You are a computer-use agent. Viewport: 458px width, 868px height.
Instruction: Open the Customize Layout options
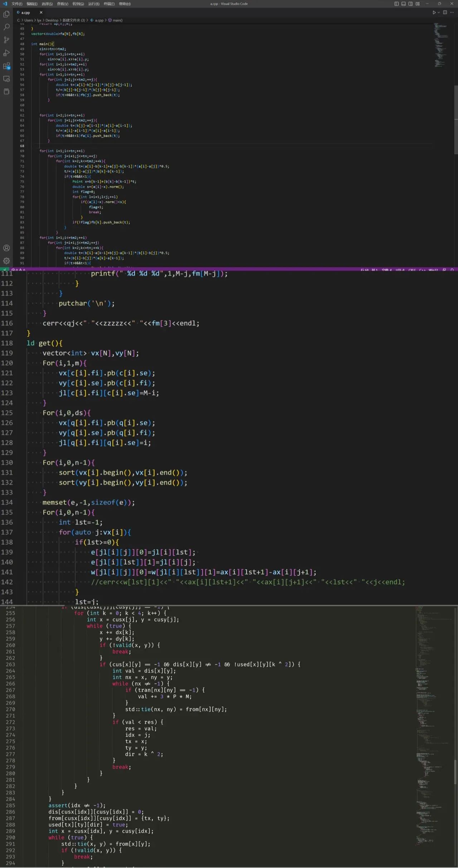[418, 4]
